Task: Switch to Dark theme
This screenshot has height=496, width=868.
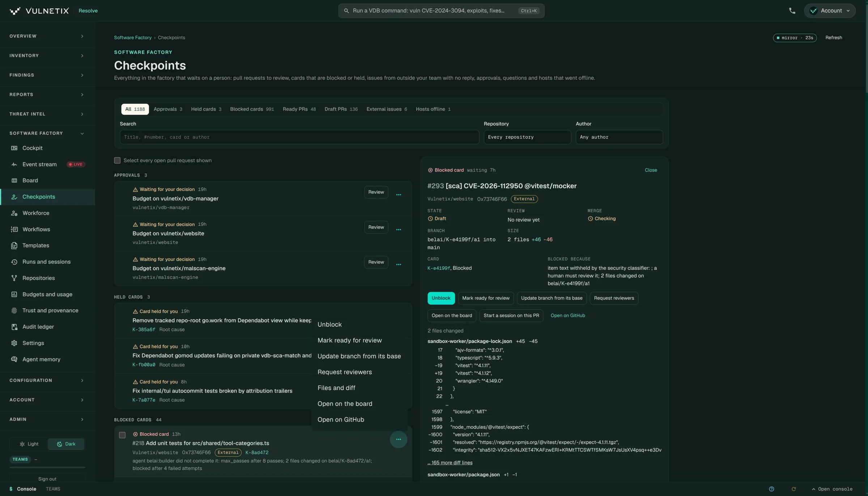Action: pyautogui.click(x=66, y=444)
